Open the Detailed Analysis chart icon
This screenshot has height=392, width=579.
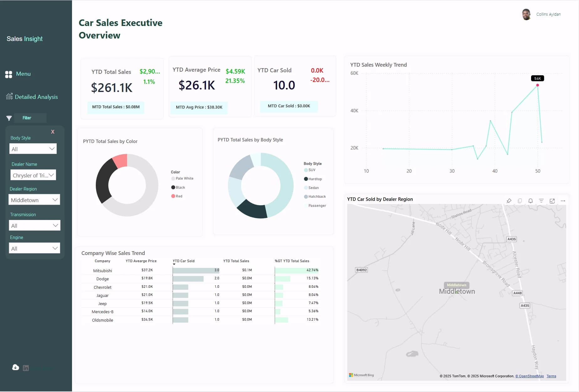point(9,96)
